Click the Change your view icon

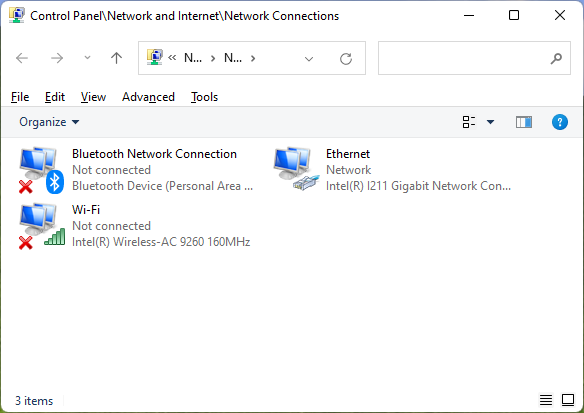tap(469, 122)
